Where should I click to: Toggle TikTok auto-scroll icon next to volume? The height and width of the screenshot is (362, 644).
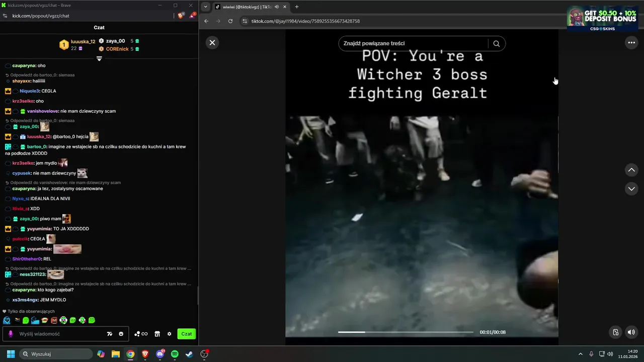pos(615,332)
